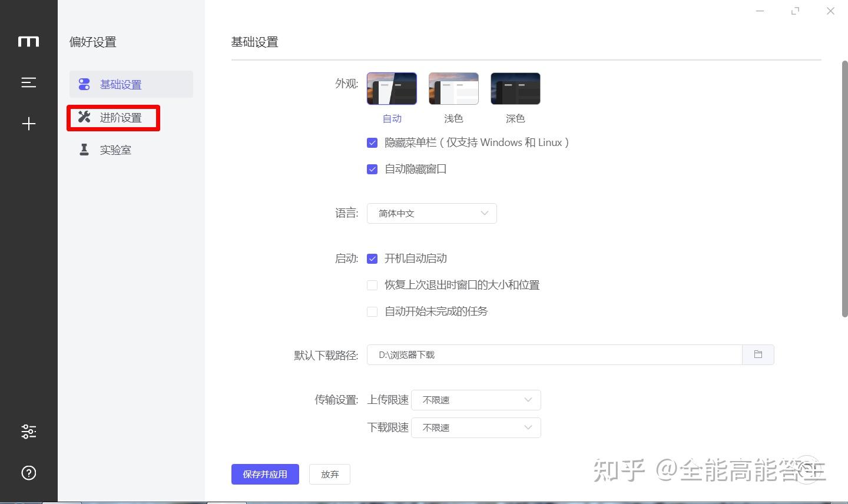The height and width of the screenshot is (504, 848).
Task: Click the Motrix logo in the sidebar
Action: tap(29, 41)
